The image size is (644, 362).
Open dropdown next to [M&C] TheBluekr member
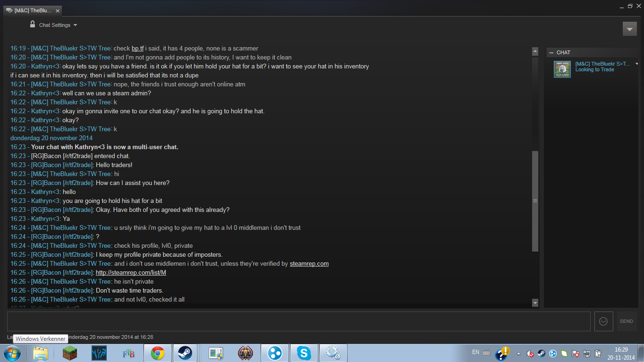636,64
